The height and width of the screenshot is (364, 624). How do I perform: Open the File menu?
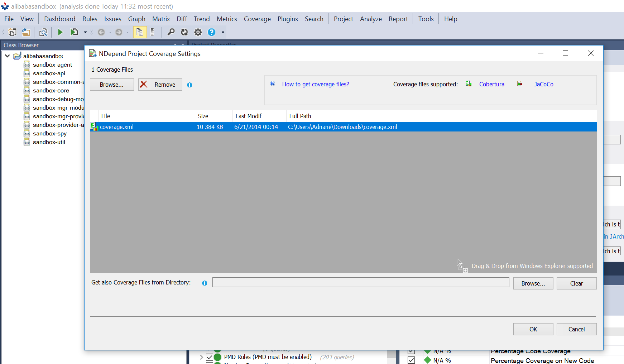click(9, 19)
